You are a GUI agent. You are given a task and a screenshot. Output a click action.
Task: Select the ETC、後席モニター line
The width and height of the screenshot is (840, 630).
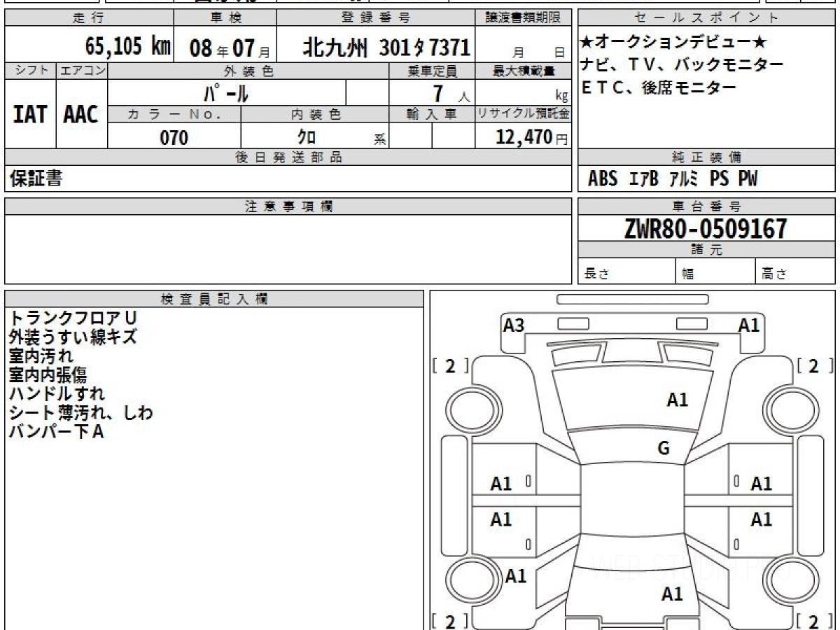point(658,87)
